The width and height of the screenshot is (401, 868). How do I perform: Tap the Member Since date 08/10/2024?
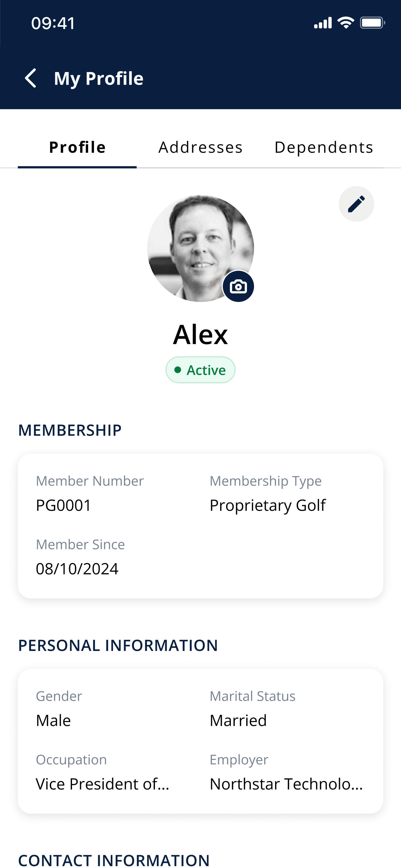click(77, 569)
